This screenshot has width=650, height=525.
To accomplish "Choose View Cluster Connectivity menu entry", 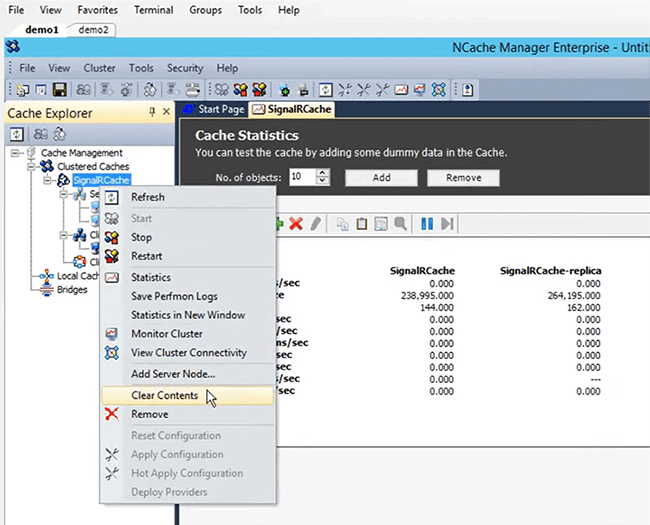I will tap(188, 353).
